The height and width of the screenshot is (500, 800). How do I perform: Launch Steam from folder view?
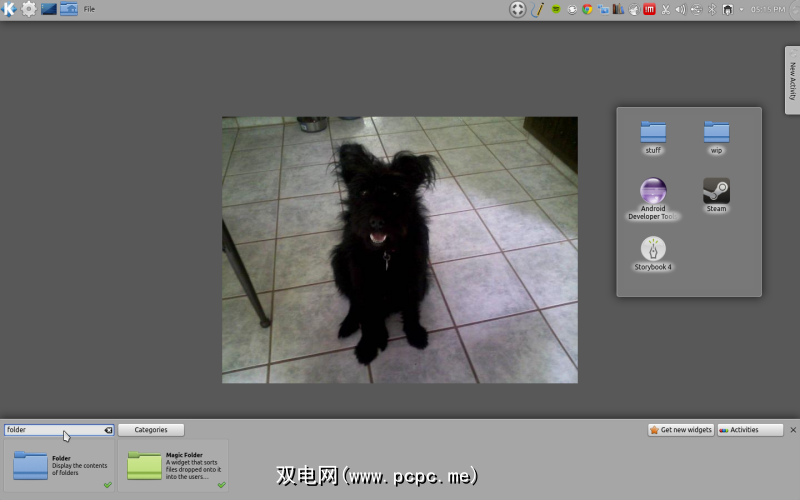pyautogui.click(x=716, y=195)
